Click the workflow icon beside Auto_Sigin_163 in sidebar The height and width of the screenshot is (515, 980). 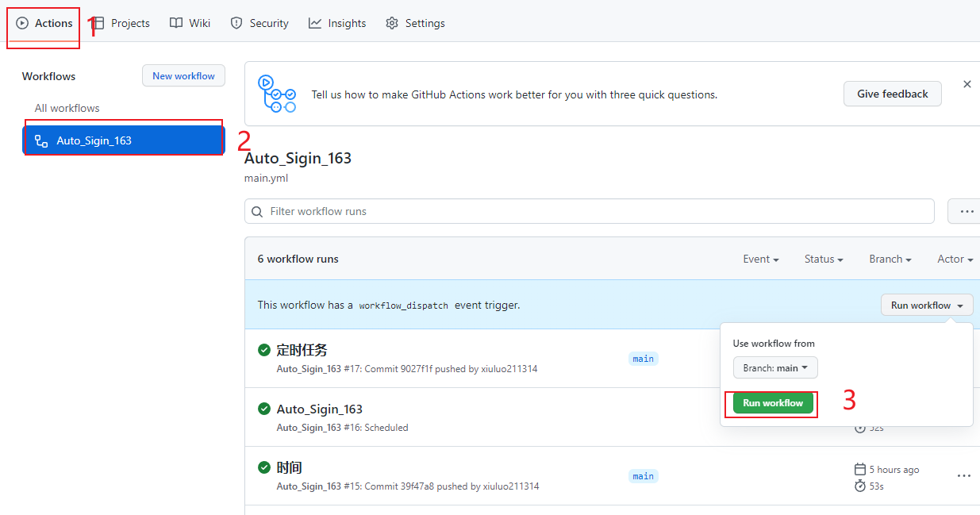41,140
